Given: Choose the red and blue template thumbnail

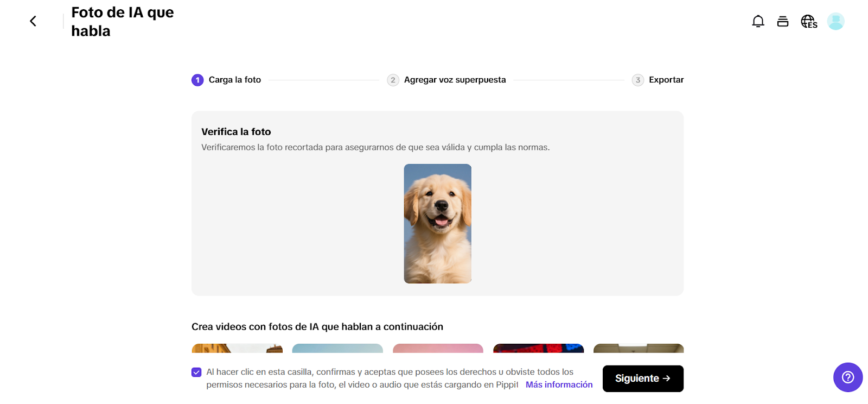Looking at the screenshot, I should click(x=538, y=348).
